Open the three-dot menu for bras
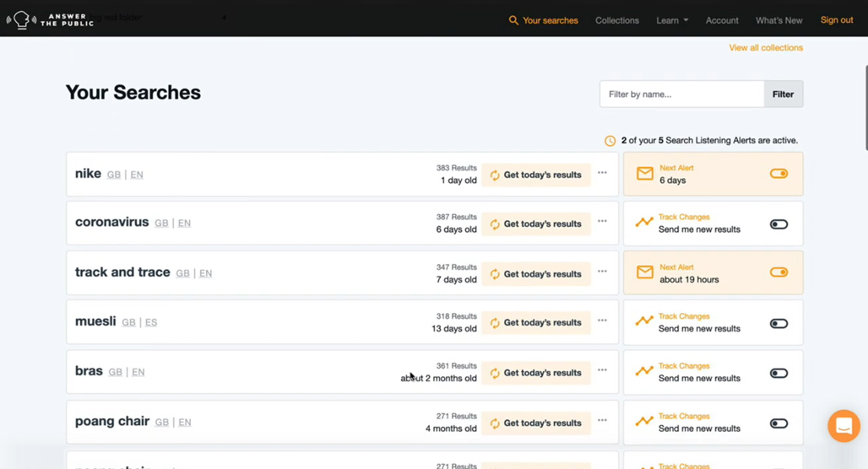 coord(602,370)
